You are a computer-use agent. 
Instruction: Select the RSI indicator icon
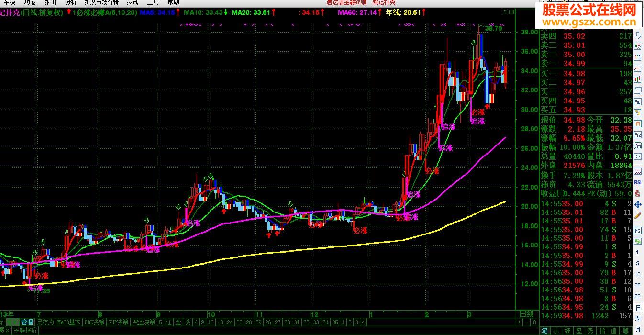tap(638, 182)
